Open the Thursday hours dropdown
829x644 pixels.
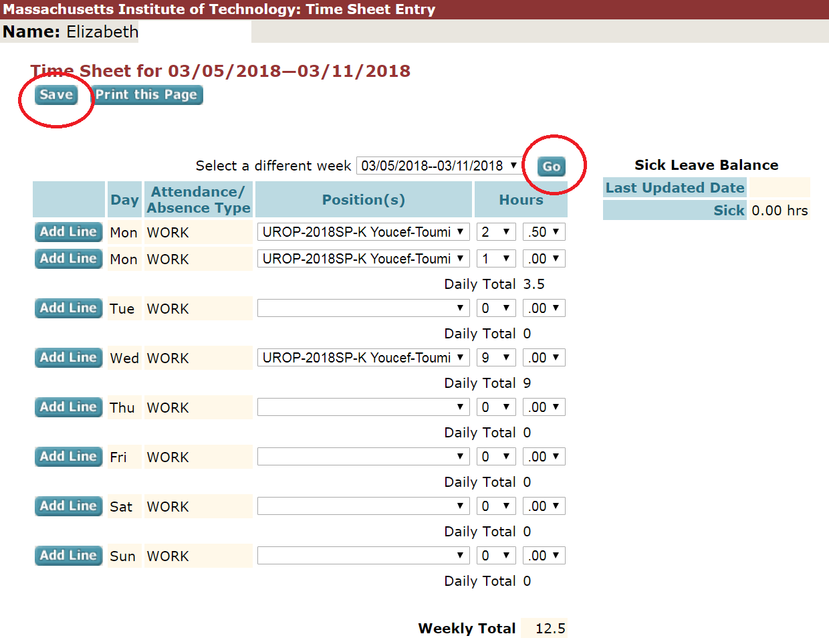pyautogui.click(x=496, y=407)
